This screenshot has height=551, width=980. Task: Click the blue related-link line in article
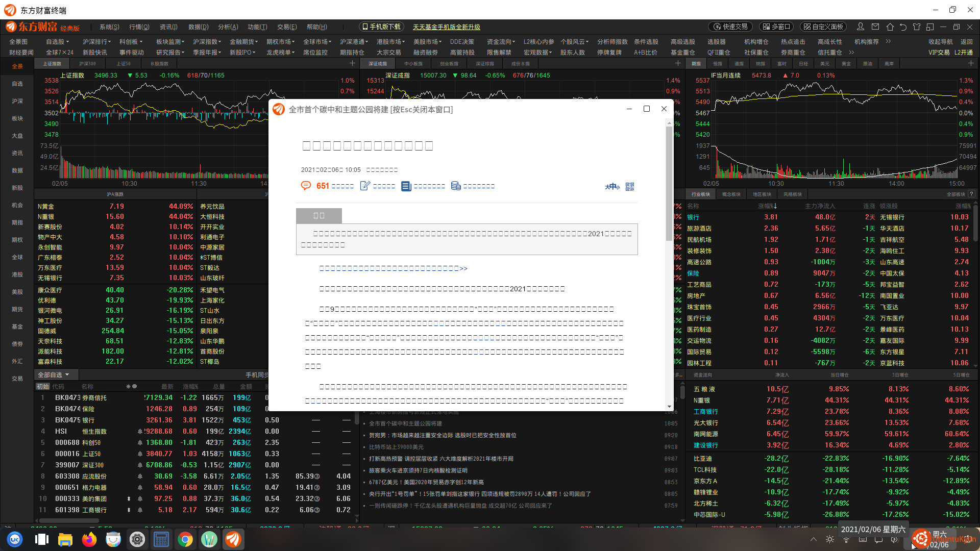coord(393,268)
